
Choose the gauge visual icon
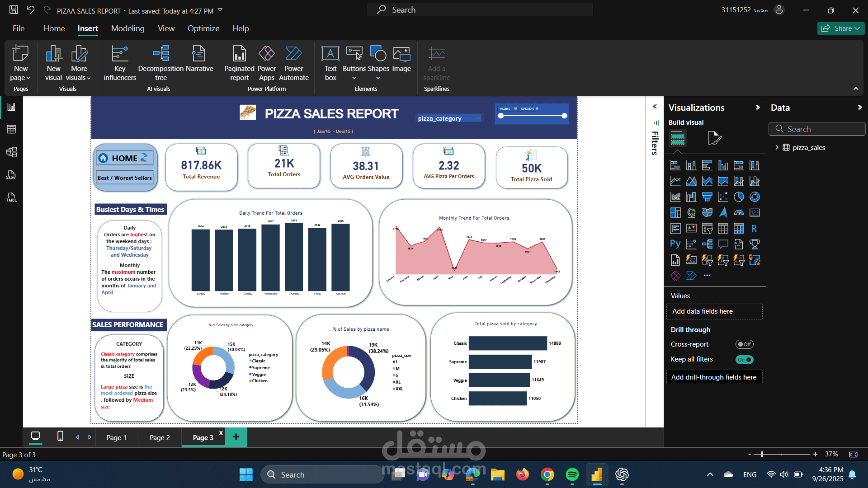tap(739, 213)
